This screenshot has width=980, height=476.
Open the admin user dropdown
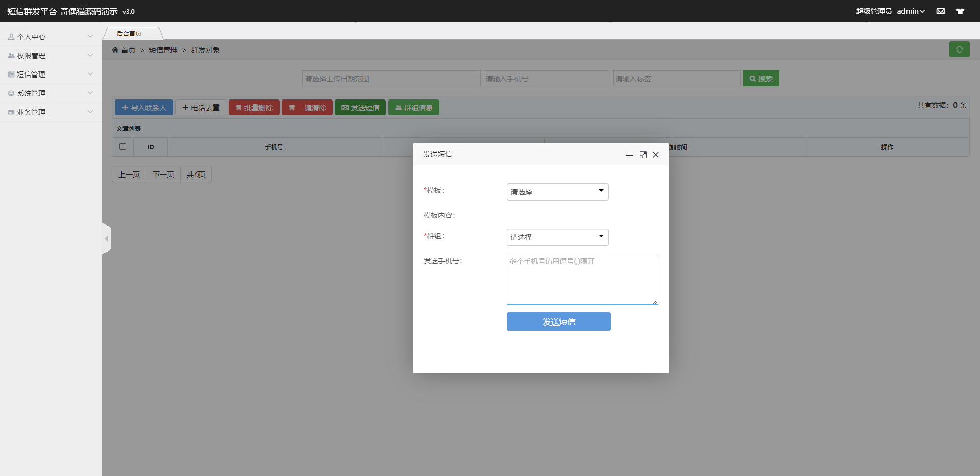coord(911,11)
